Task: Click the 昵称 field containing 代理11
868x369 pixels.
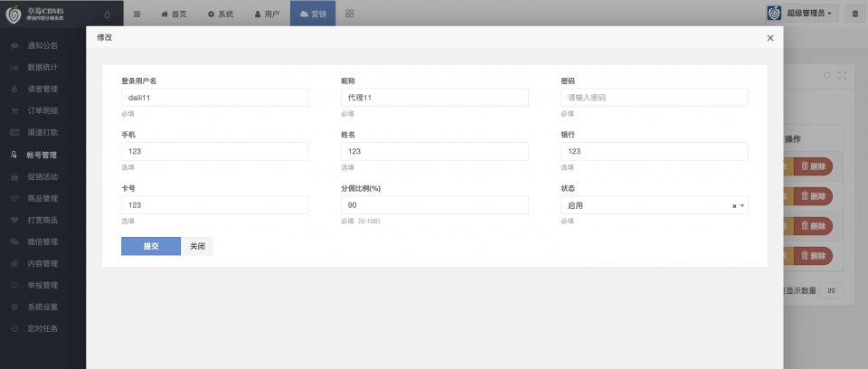Action: pos(435,98)
